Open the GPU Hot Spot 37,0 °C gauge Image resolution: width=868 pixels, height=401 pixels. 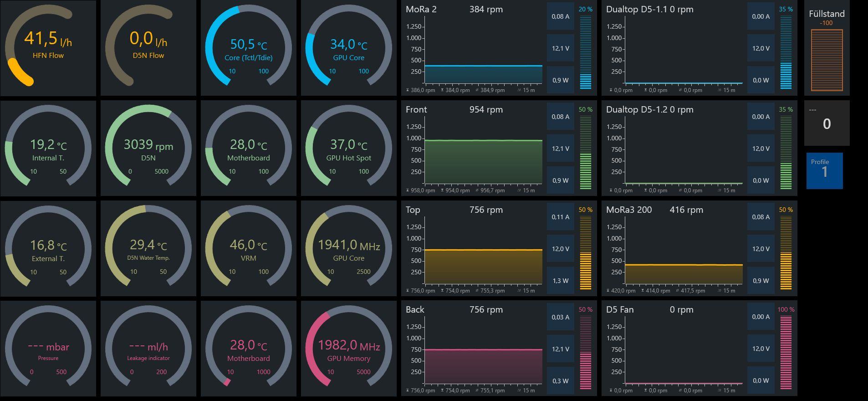[349, 148]
